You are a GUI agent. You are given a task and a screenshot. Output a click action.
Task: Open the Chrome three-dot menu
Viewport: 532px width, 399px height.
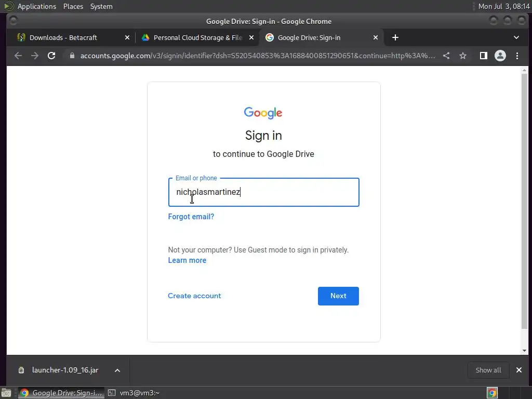pyautogui.click(x=517, y=56)
